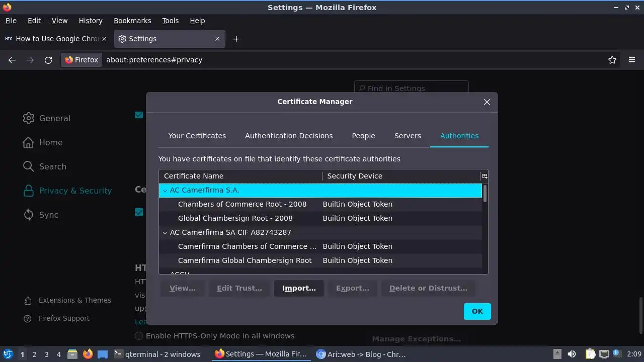Click the Export... button
644x362 pixels.
353,288
